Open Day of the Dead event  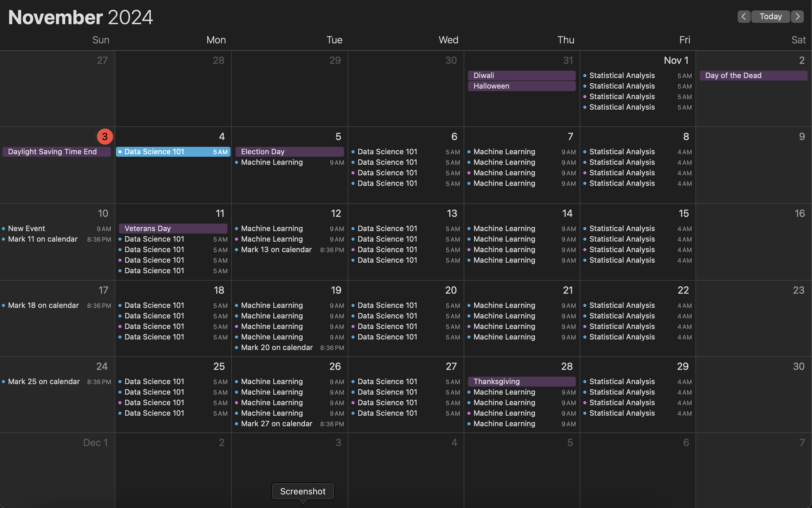coord(753,76)
